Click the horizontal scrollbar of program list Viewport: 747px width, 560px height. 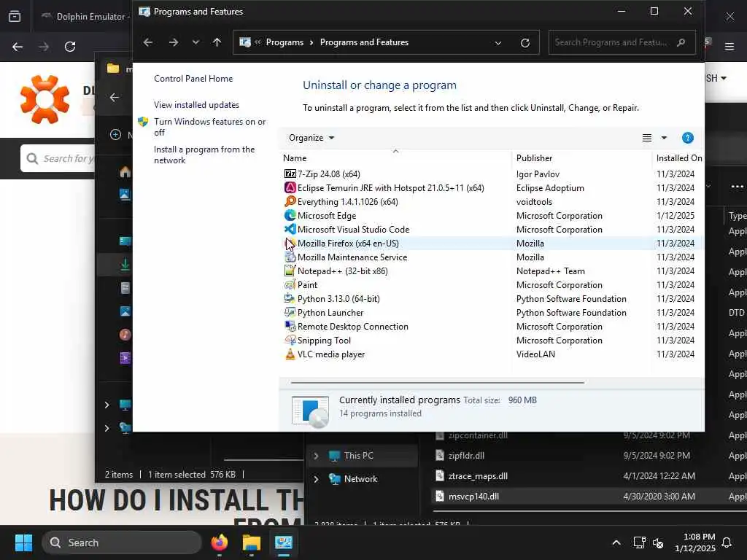tap(438, 382)
